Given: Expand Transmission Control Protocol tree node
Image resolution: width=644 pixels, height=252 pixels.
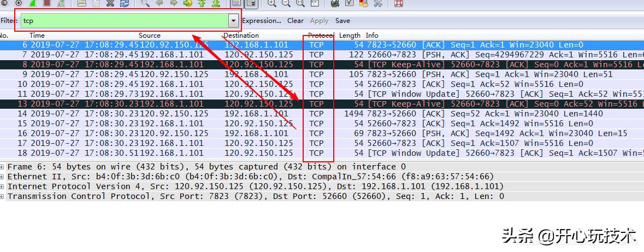Looking at the screenshot, I should coord(3,196).
